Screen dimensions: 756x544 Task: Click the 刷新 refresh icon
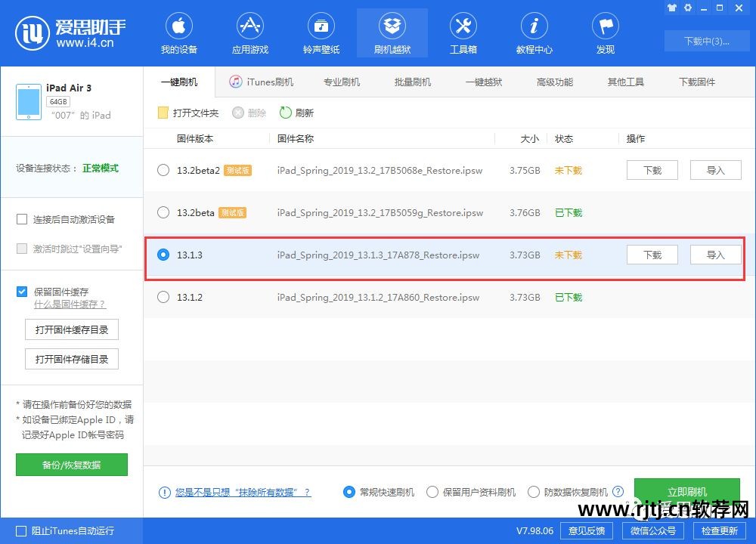click(286, 113)
